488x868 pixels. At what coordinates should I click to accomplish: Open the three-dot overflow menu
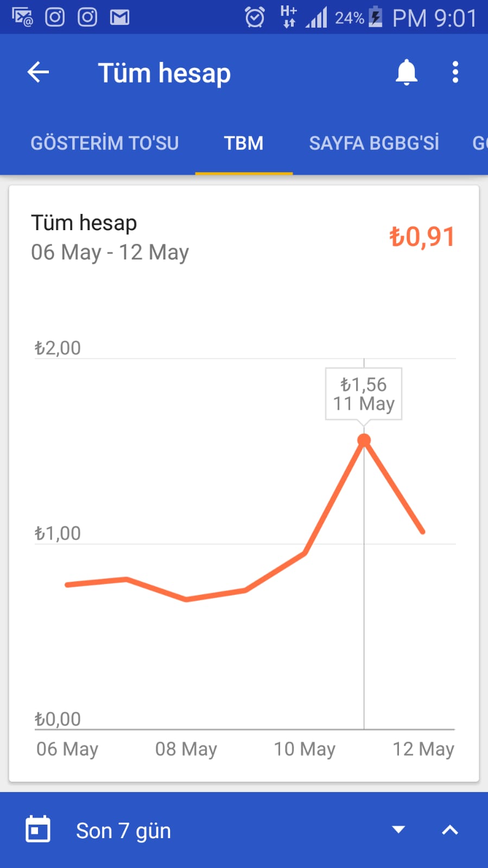(x=455, y=72)
